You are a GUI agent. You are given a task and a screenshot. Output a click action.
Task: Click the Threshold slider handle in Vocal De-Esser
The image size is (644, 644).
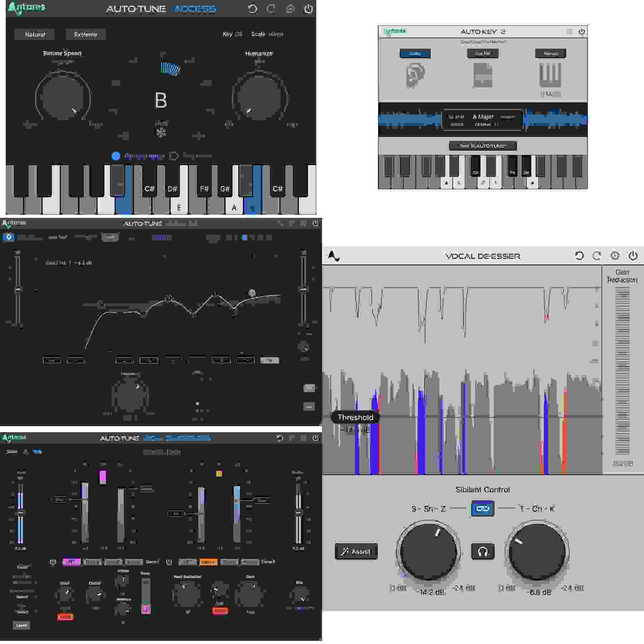tap(356, 417)
